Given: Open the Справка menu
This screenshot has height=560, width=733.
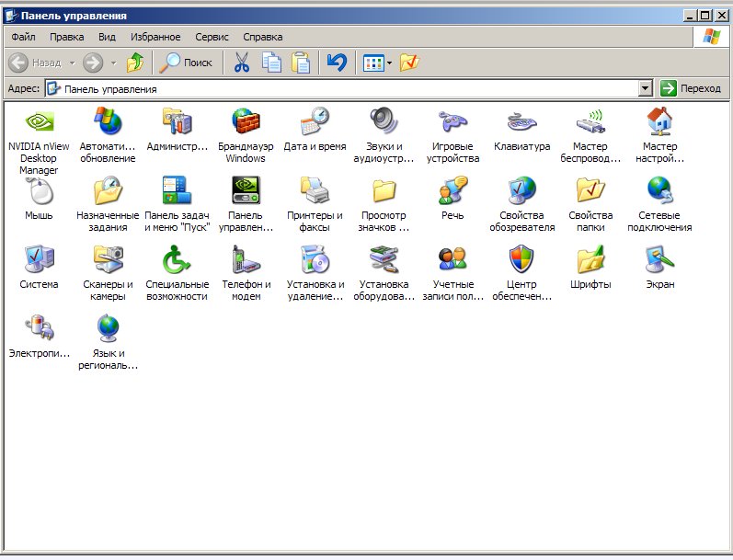Looking at the screenshot, I should click(x=263, y=37).
